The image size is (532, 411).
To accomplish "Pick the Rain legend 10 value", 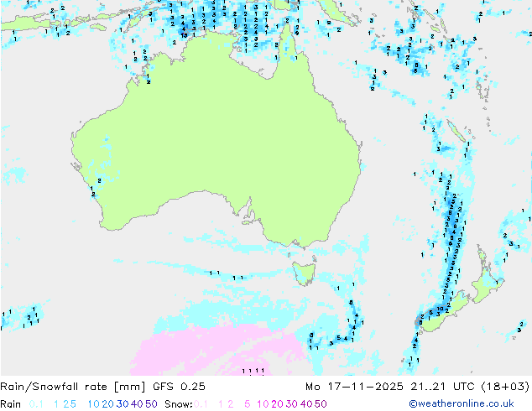I will 94,404.
